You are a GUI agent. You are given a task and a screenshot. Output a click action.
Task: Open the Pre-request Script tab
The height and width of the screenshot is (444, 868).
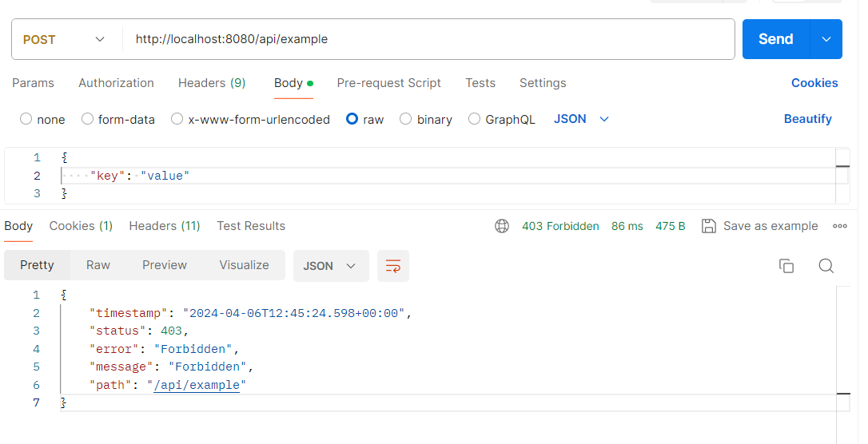(388, 83)
